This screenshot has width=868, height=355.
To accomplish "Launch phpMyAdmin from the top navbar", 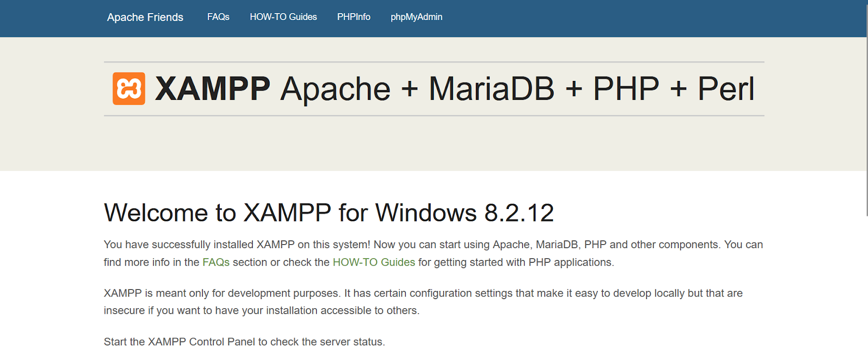I will pyautogui.click(x=417, y=17).
